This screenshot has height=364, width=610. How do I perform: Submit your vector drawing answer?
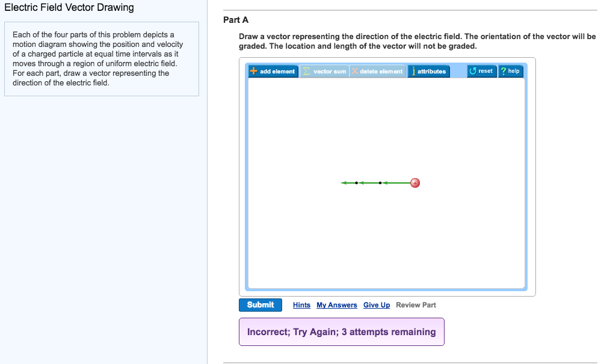pos(260,305)
